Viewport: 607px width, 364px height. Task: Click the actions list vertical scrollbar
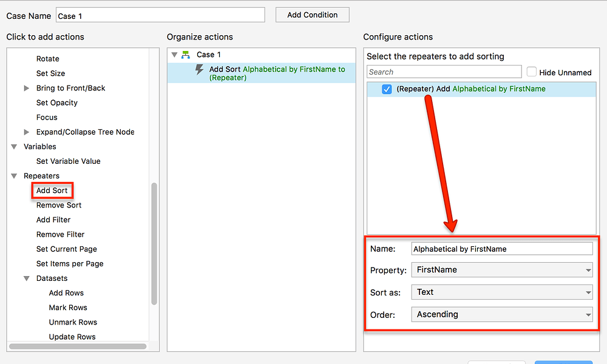154,243
